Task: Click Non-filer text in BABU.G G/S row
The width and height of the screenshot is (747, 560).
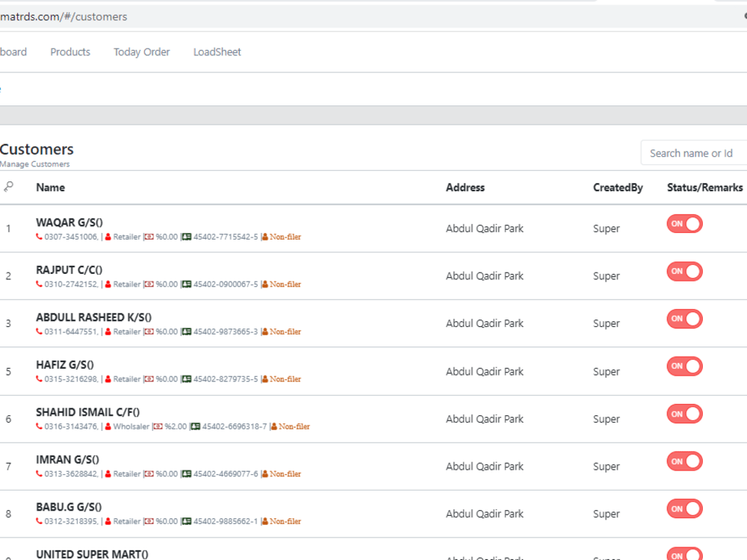Action: click(285, 521)
